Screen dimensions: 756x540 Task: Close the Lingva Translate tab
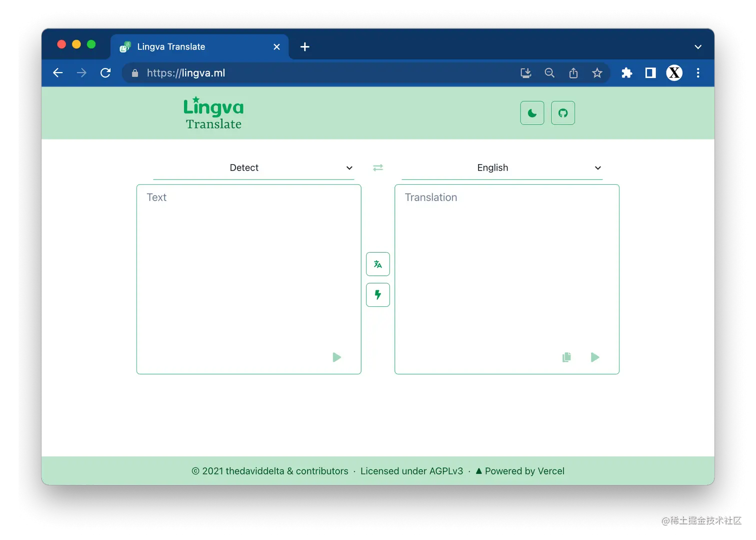click(276, 47)
